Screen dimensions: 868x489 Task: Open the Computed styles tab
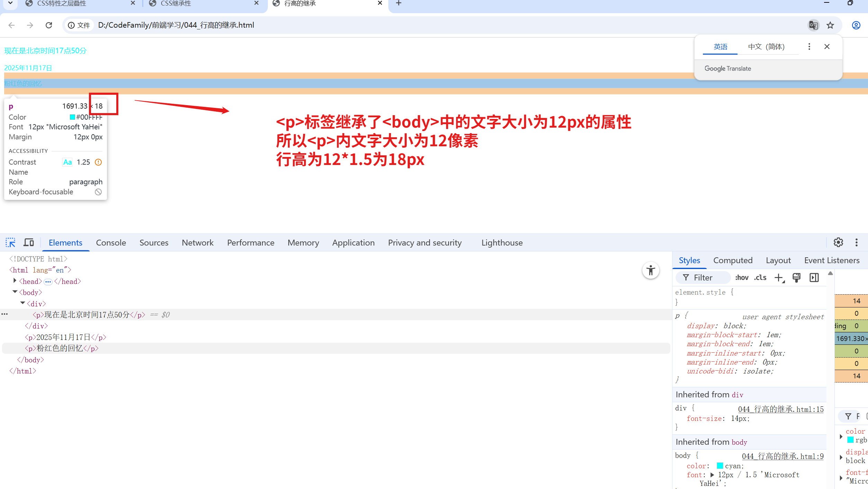733,260
